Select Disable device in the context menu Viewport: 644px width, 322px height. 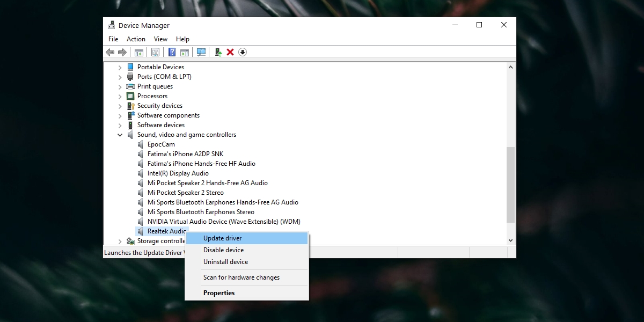coord(224,250)
